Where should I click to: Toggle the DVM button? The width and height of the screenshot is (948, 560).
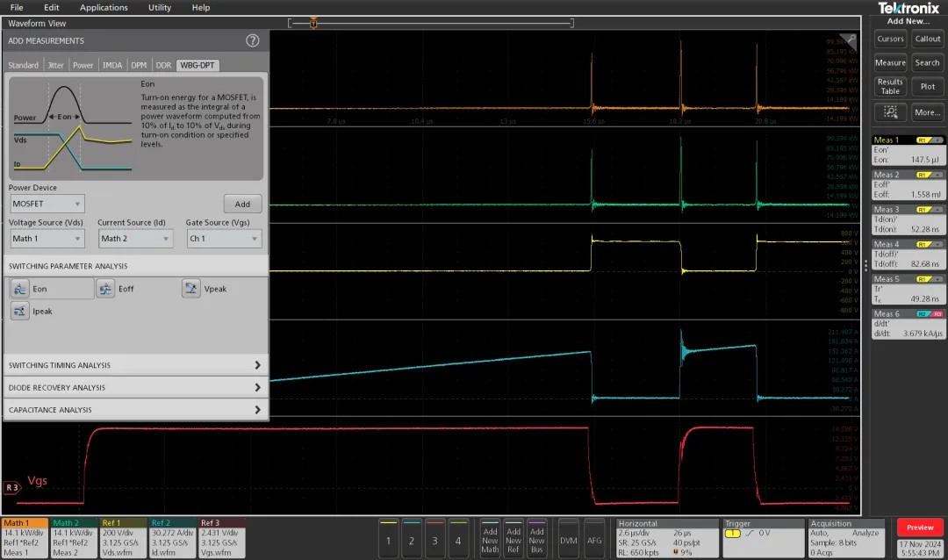(x=568, y=538)
